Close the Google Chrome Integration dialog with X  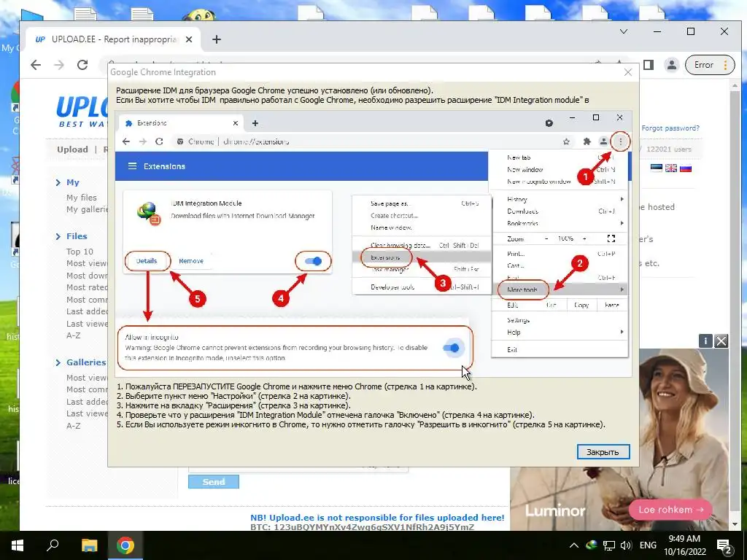628,72
